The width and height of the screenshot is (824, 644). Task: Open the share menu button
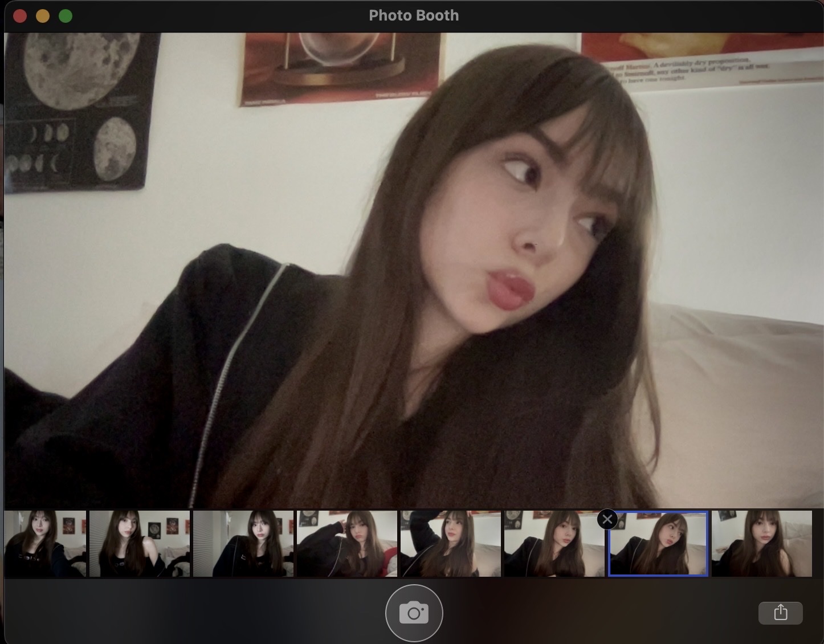(781, 613)
